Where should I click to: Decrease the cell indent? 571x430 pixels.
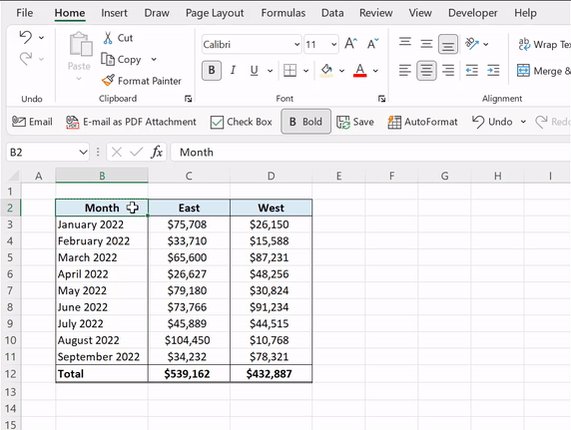point(472,70)
